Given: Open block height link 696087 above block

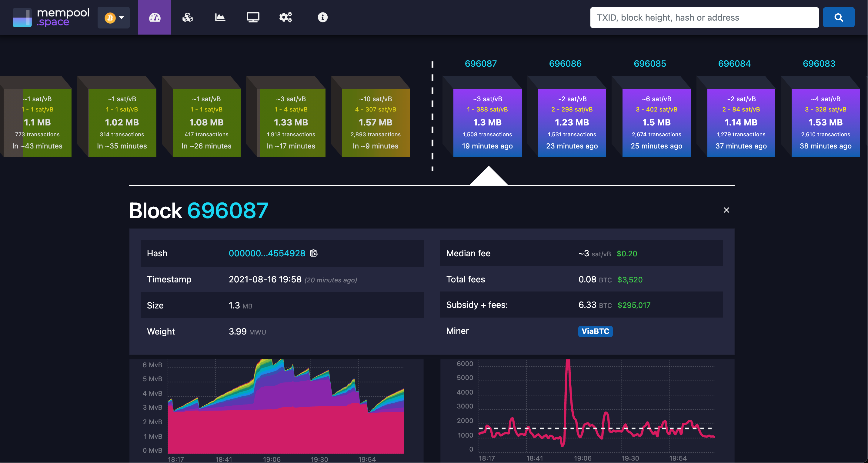Looking at the screenshot, I should (x=481, y=64).
